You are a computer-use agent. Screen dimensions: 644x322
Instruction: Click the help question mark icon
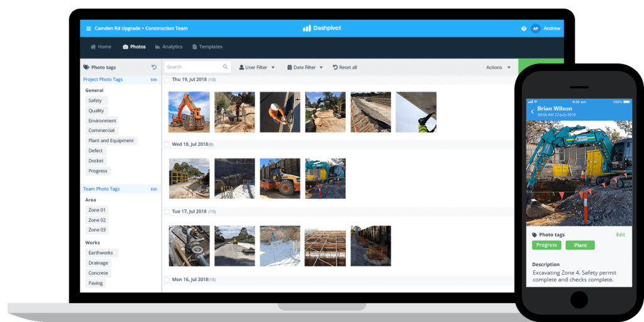(x=523, y=28)
